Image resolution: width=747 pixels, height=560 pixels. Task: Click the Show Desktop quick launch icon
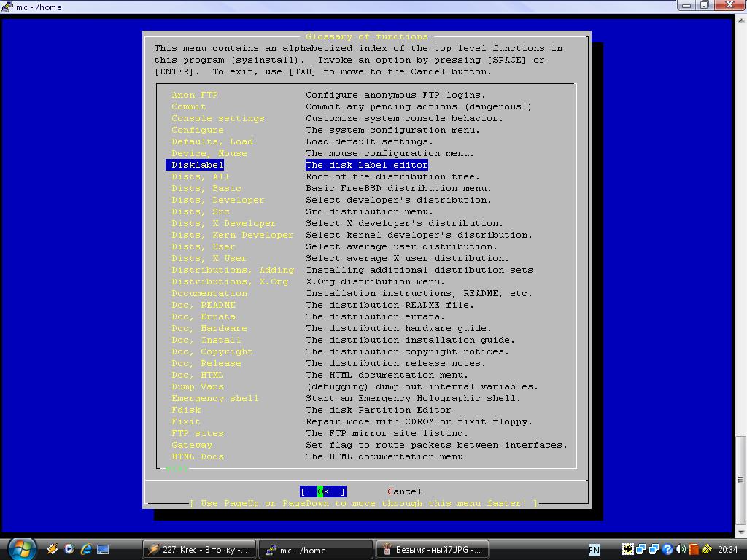tap(103, 549)
